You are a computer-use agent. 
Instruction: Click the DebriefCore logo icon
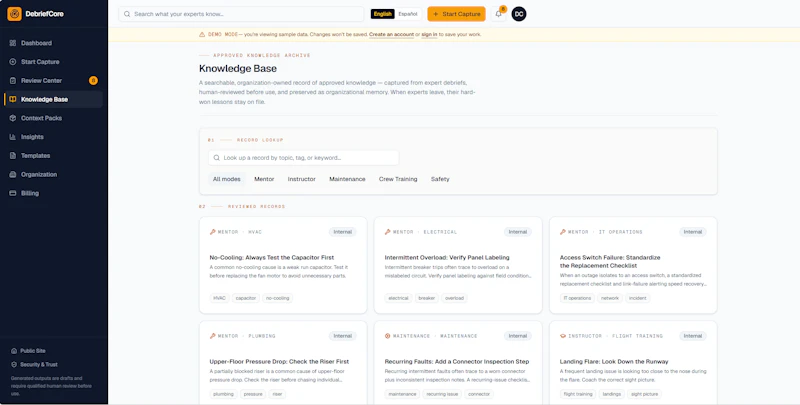click(14, 14)
